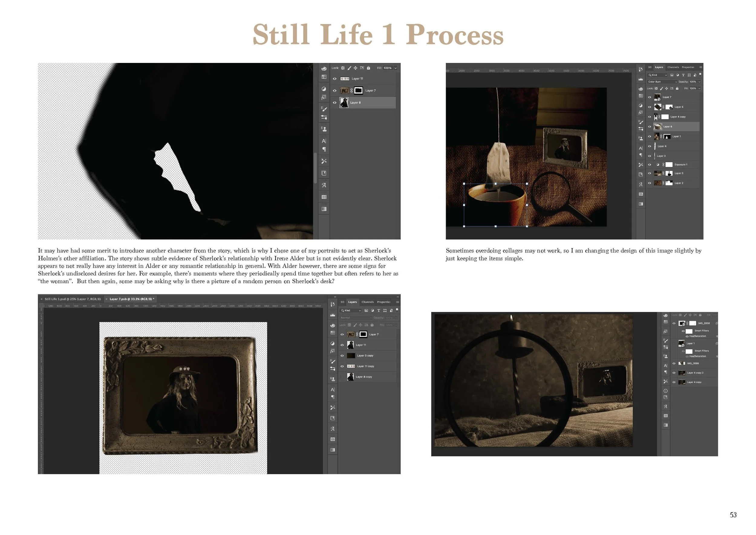The width and height of the screenshot is (756, 535).
Task: Open the Info panel icon beside IMG_2699
Action: tap(666, 391)
